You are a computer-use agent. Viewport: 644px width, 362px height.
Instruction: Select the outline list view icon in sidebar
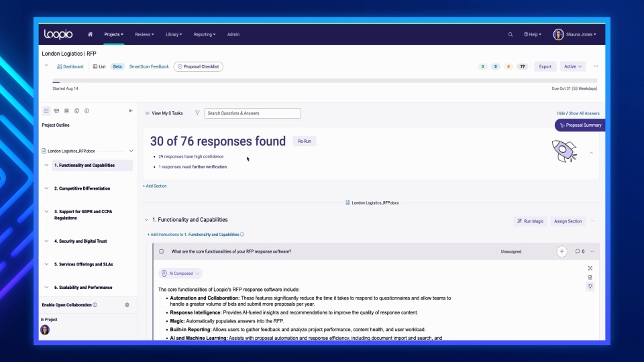click(46, 111)
